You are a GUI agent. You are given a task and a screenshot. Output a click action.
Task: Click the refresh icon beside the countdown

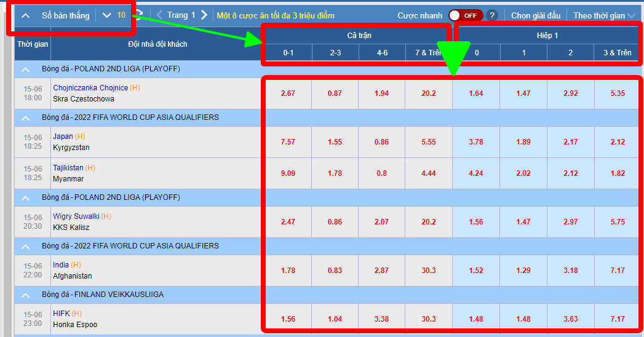139,15
